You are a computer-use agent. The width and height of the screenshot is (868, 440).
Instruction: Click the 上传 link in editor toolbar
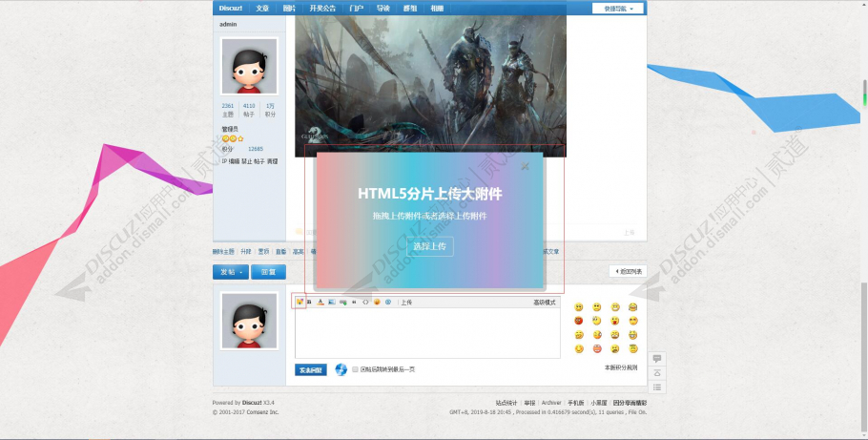(406, 303)
